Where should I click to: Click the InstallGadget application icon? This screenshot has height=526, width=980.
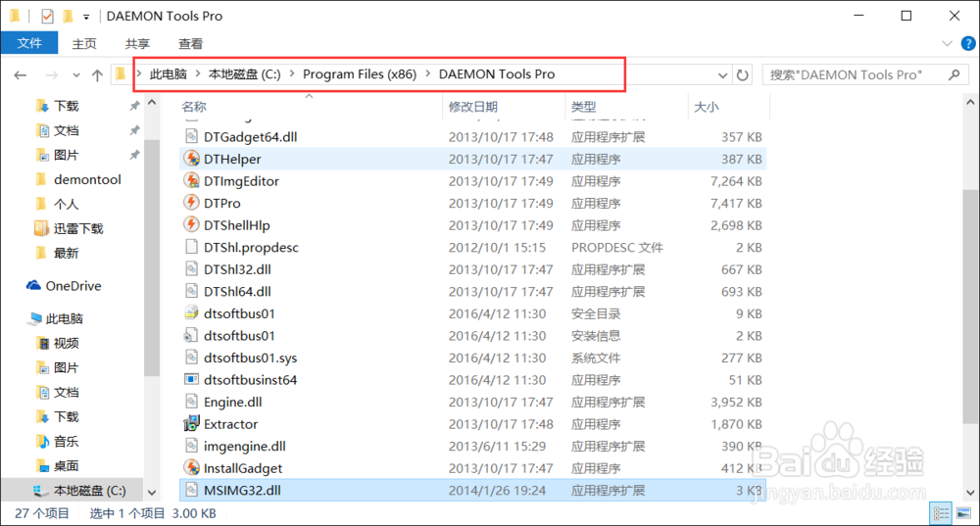(191, 468)
